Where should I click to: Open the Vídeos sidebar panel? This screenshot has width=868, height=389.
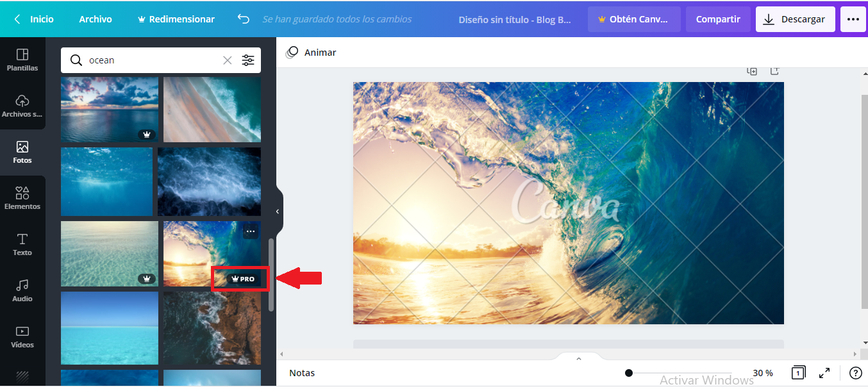coord(22,336)
